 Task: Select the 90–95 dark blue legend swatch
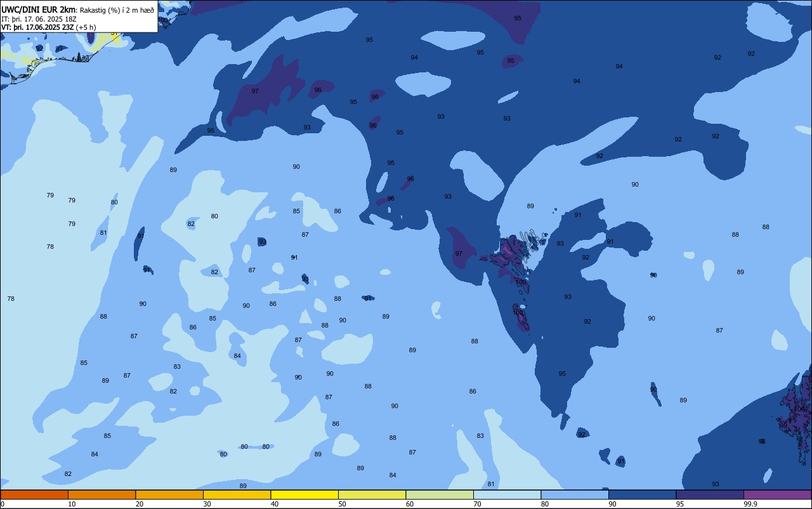coord(642,494)
